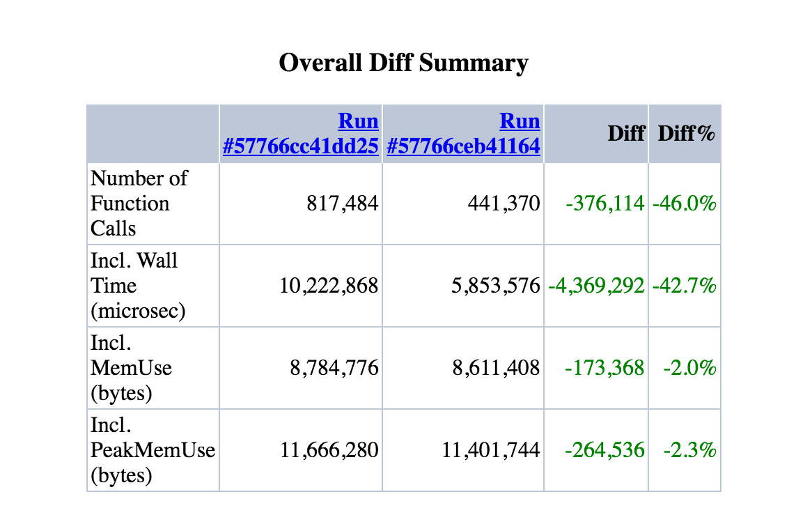Click the 817,484 function calls value
The height and width of the screenshot is (531, 812).
pos(343,203)
